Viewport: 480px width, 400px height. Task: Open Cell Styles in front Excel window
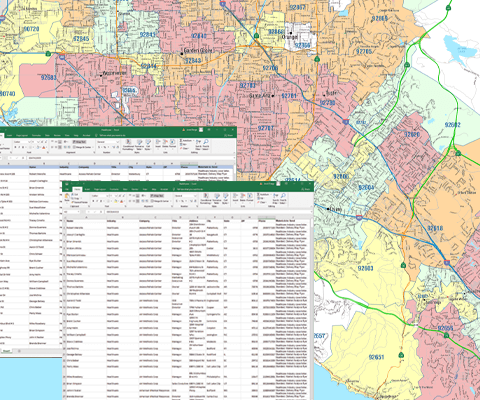point(225,199)
